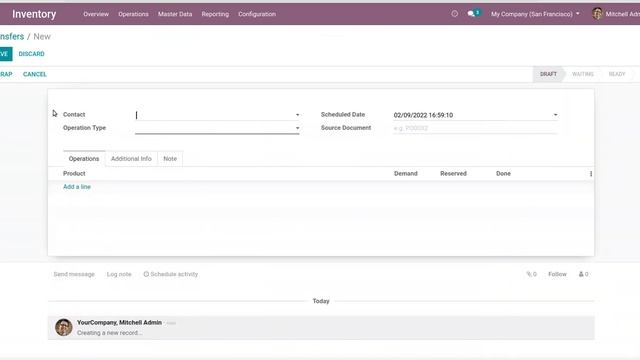Select the Ready status stage
Screen dimensions: 640x360
coord(617,74)
